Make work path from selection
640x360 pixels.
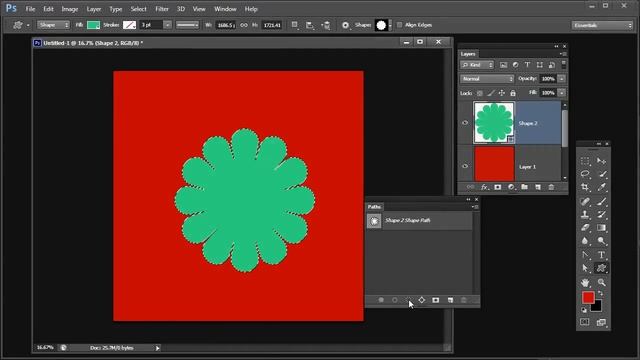(422, 300)
